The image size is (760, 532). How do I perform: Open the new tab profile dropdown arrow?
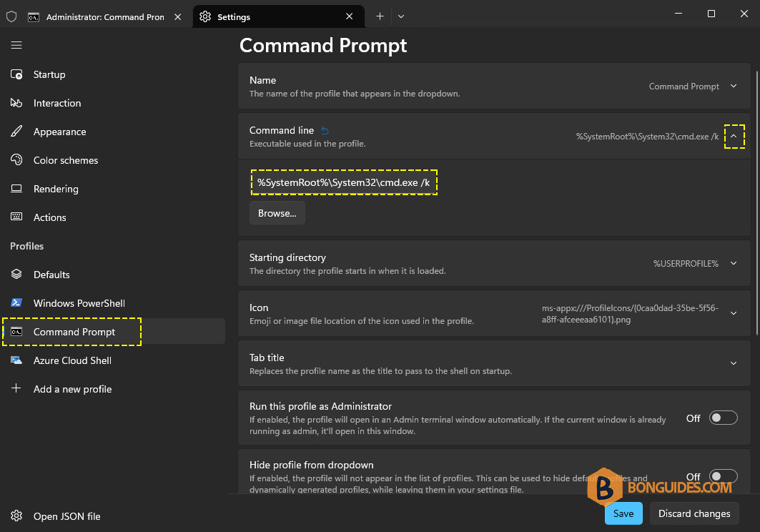[401, 16]
